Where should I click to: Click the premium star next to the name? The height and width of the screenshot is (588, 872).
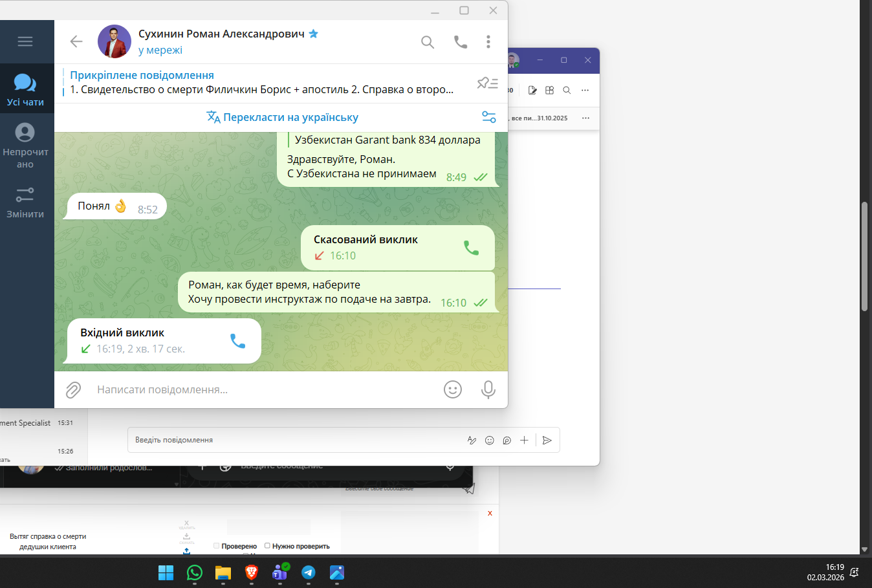pyautogui.click(x=314, y=34)
